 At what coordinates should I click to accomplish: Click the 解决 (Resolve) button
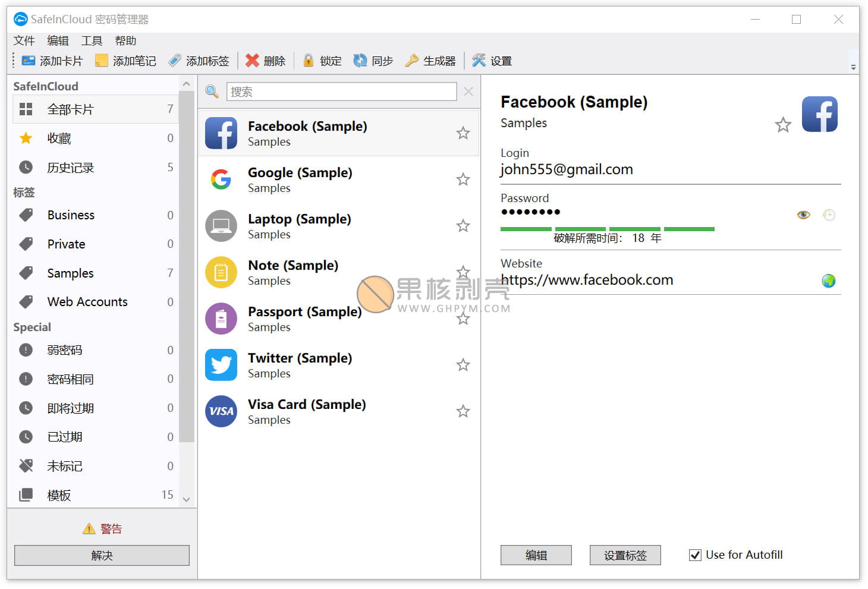[102, 555]
